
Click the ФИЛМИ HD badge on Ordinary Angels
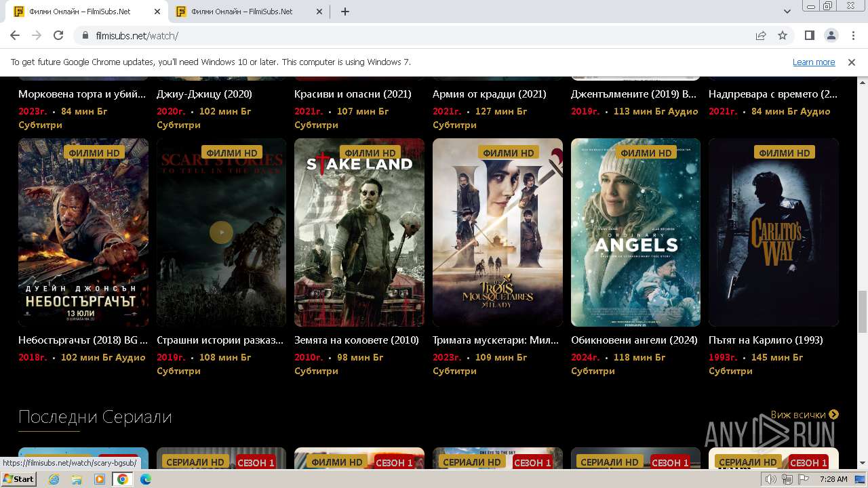[x=646, y=152]
